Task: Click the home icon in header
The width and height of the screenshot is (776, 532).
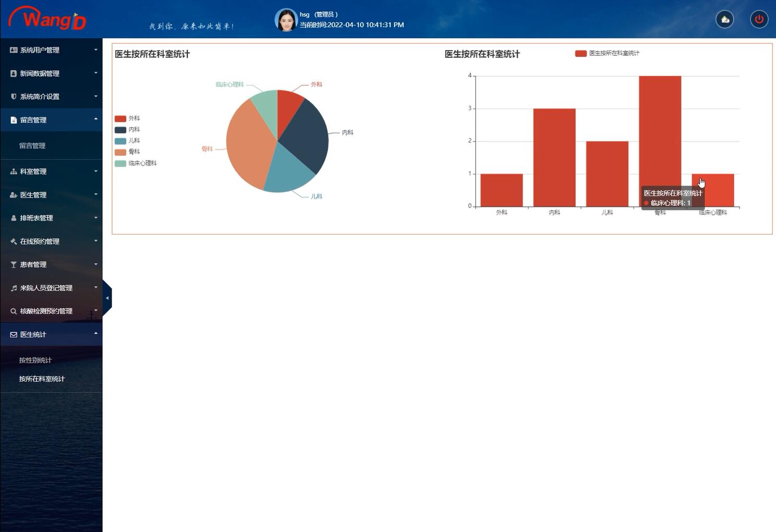Action: pos(724,19)
